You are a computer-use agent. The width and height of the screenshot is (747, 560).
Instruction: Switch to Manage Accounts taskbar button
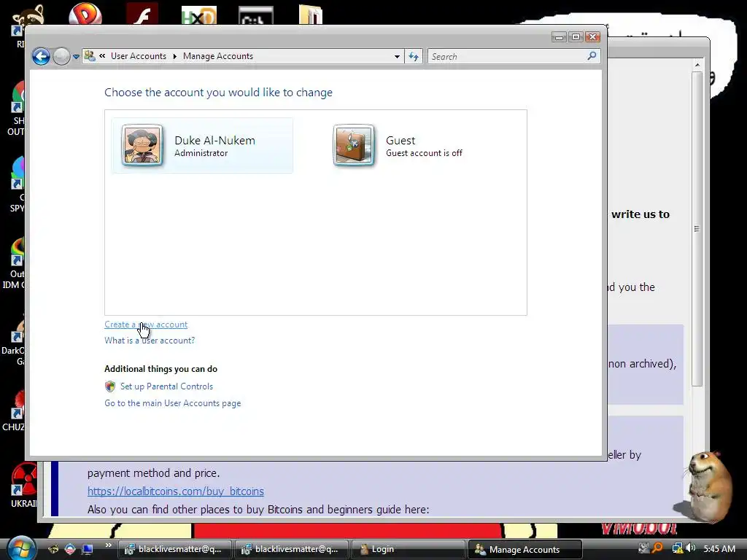525,550
